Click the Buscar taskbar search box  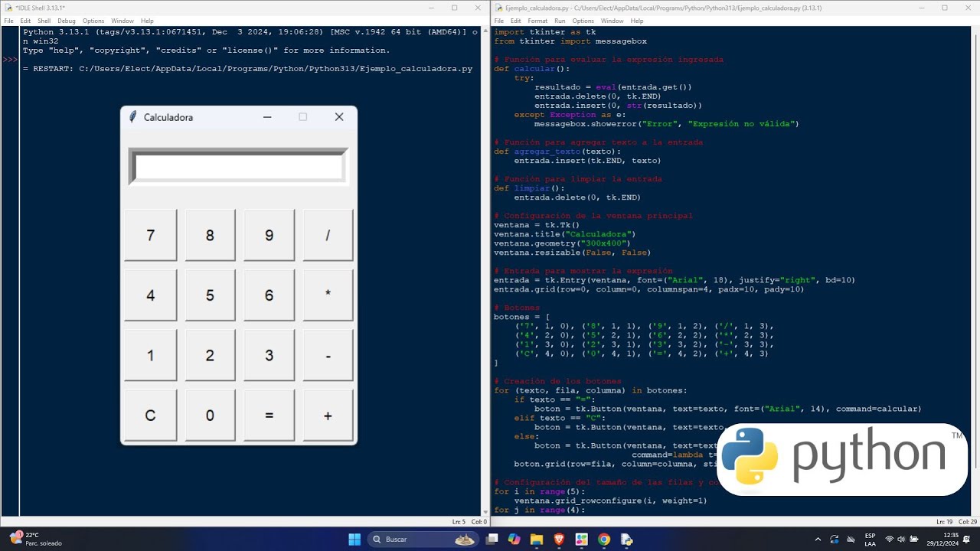[424, 540]
